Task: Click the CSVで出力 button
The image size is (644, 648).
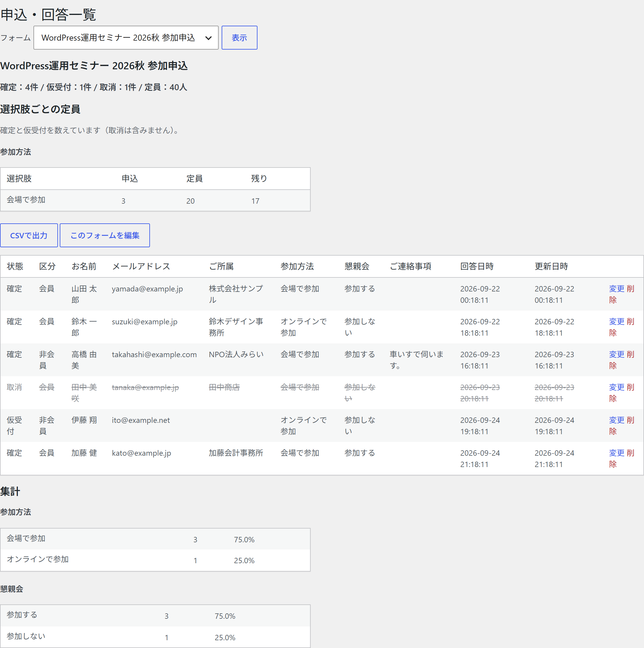Action: click(x=29, y=235)
